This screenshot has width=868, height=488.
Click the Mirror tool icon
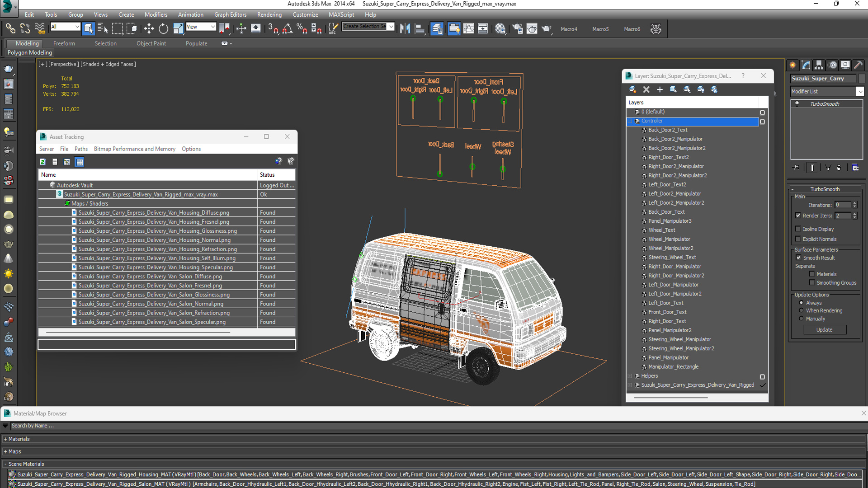(x=405, y=28)
